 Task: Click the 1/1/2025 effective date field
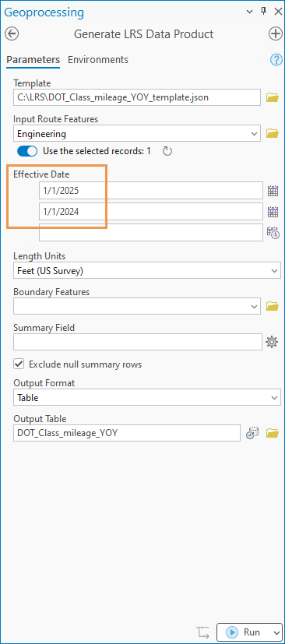coord(151,191)
